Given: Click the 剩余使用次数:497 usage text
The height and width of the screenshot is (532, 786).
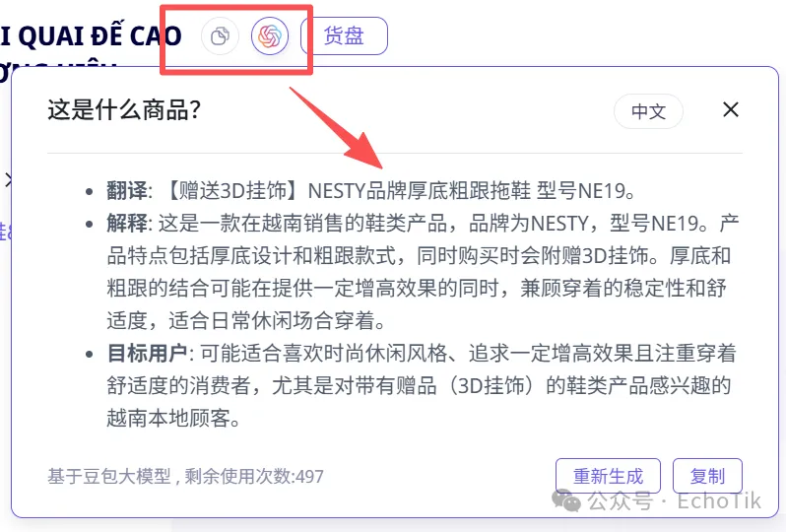Looking at the screenshot, I should 254,477.
